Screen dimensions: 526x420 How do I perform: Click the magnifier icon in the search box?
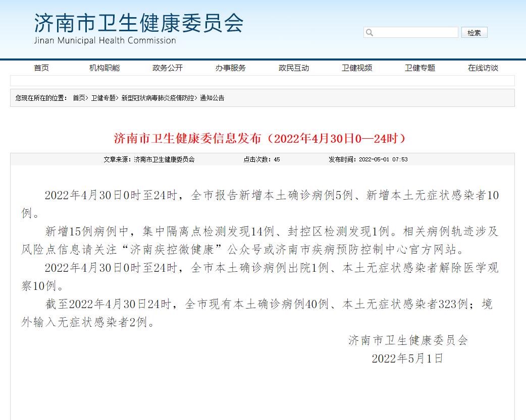tap(370, 33)
